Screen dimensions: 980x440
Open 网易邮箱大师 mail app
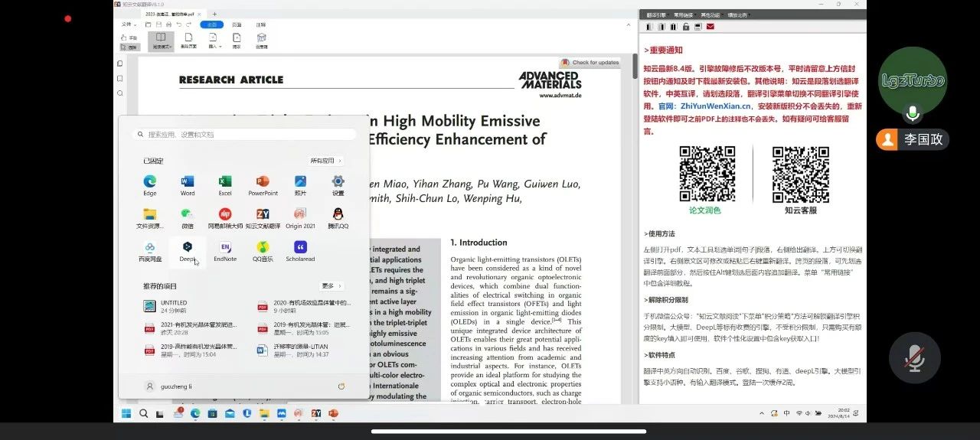pos(225,218)
